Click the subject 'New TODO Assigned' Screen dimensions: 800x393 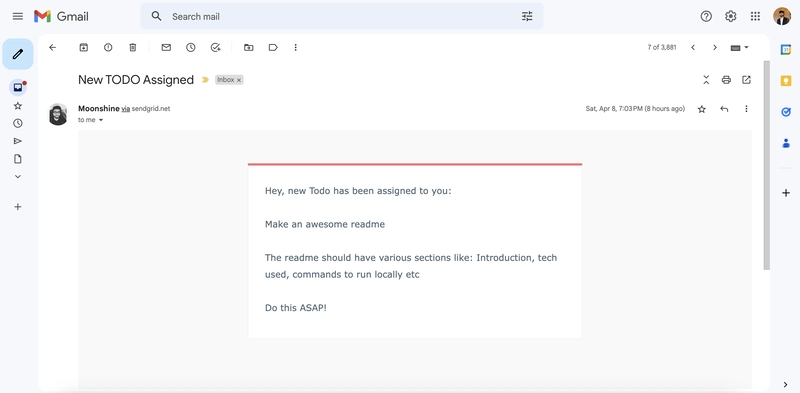[136, 80]
